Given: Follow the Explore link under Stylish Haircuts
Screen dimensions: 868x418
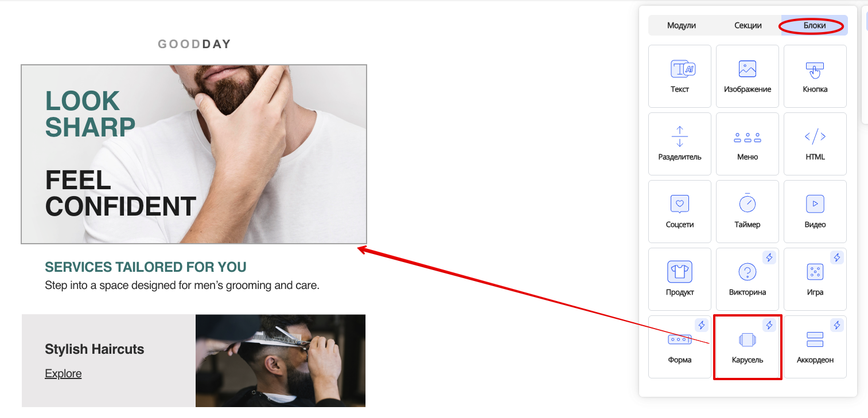Looking at the screenshot, I should pos(63,374).
